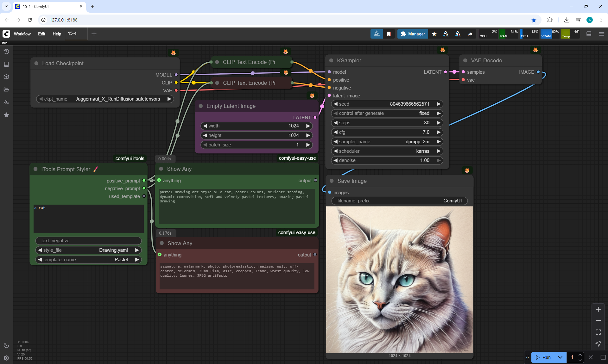Image resolution: width=608 pixels, height=364 pixels.
Task: Open the queue history sidebar icon
Action: (6, 52)
